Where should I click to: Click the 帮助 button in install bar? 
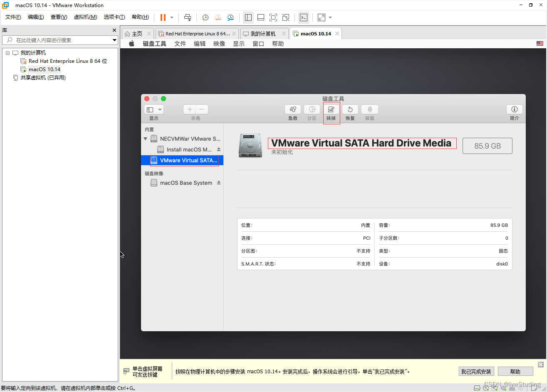pos(515,372)
